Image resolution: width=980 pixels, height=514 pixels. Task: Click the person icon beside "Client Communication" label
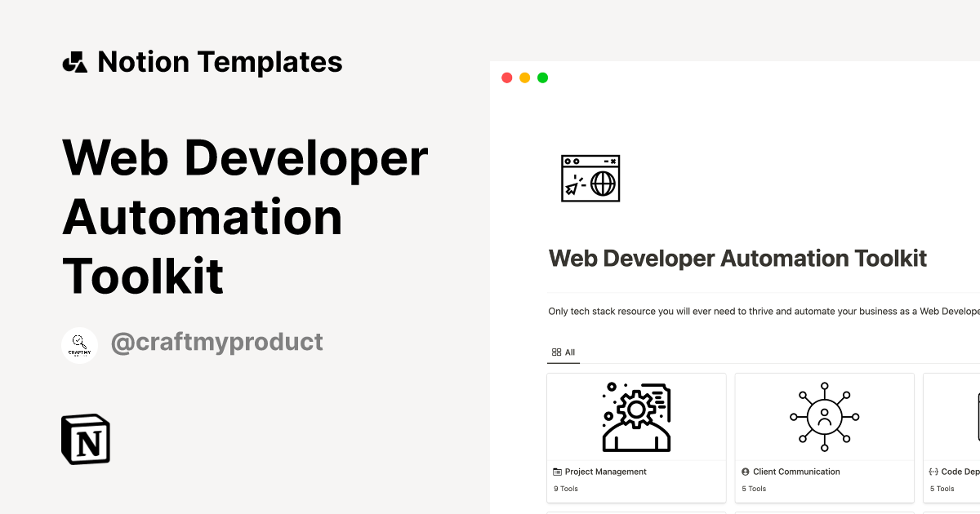coord(744,472)
